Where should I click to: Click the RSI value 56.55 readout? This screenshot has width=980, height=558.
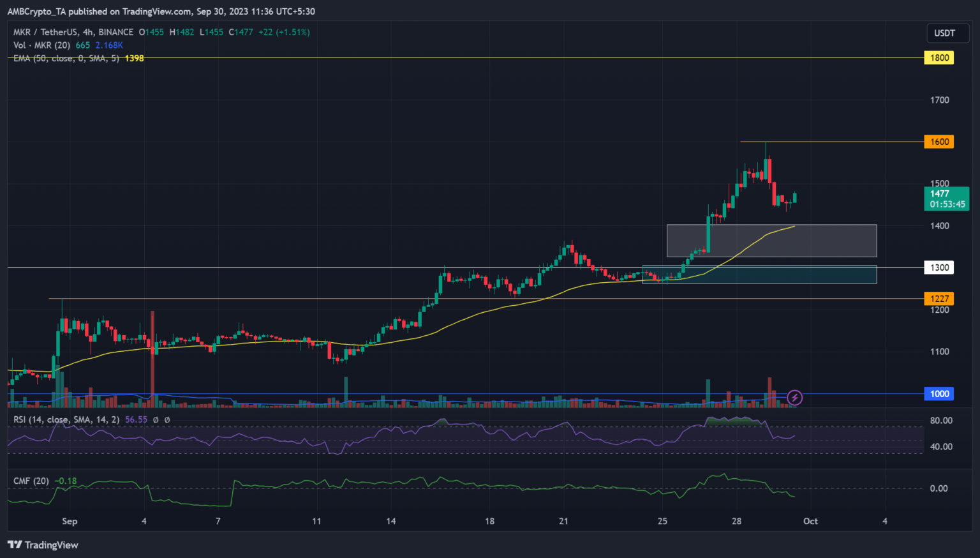136,419
